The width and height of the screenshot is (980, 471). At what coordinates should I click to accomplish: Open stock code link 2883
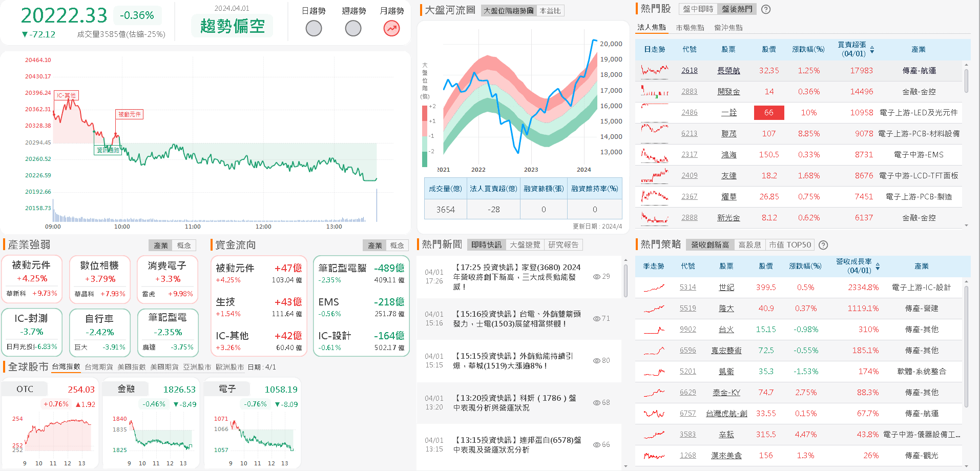point(690,92)
